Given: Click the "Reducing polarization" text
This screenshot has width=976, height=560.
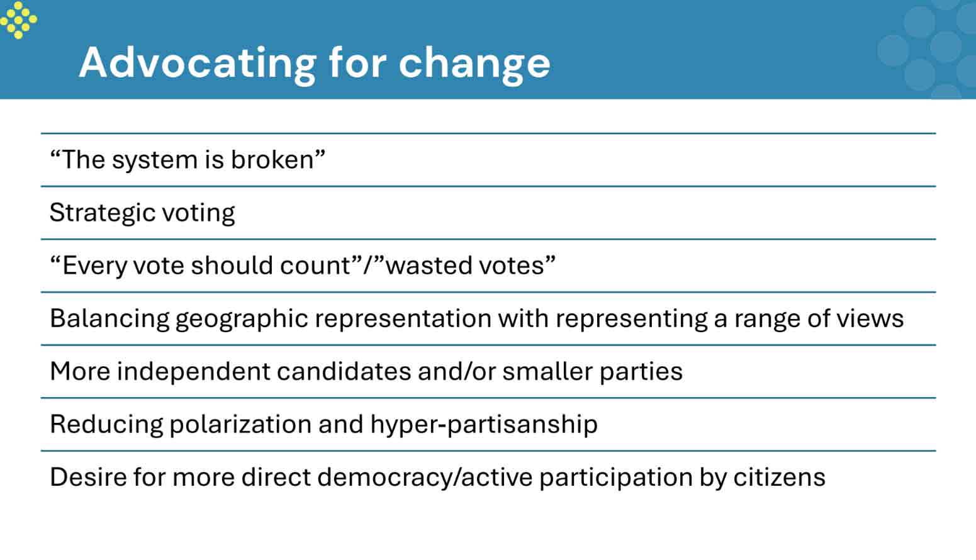Looking at the screenshot, I should [181, 424].
